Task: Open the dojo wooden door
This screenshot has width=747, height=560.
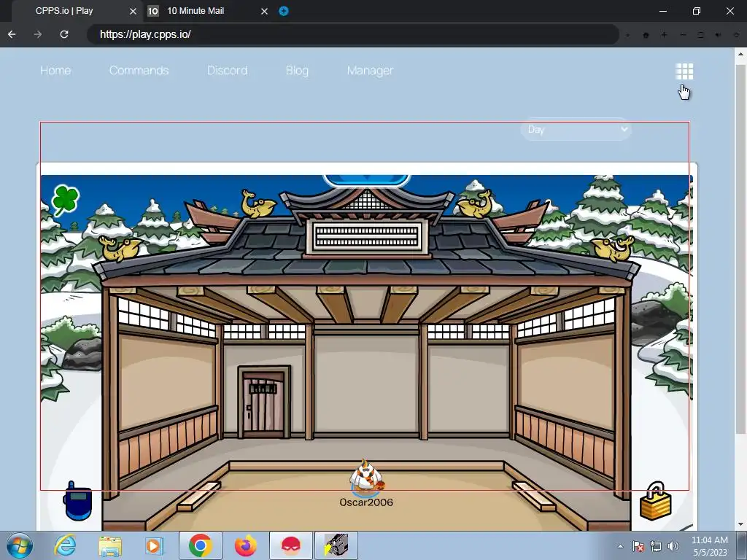Action: click(x=263, y=402)
